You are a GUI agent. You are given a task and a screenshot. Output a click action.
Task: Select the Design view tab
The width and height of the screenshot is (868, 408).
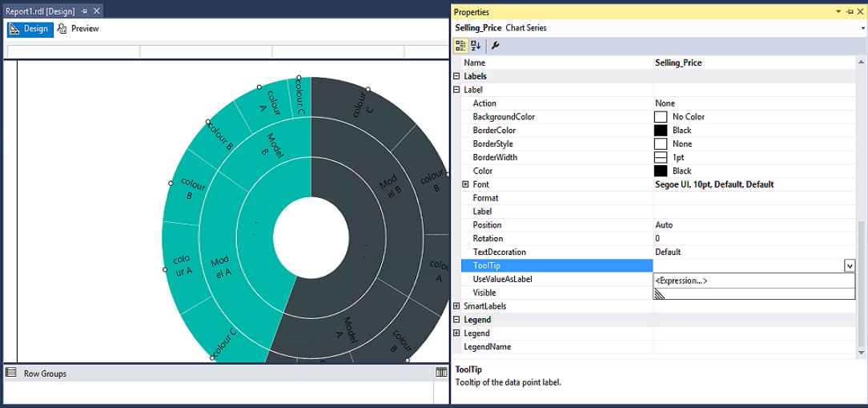pos(30,29)
